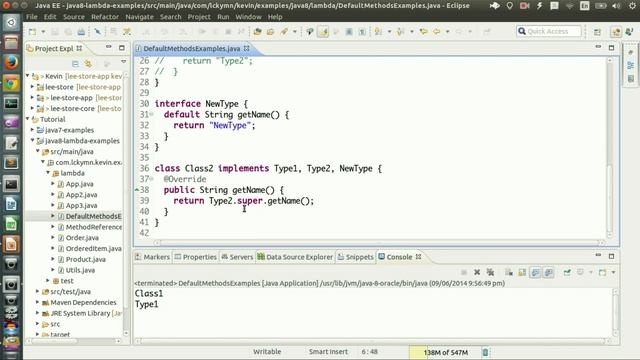Toggle block selection mode toolbar icon
Image resolution: width=640 pixels, height=360 pixels.
coord(349,31)
